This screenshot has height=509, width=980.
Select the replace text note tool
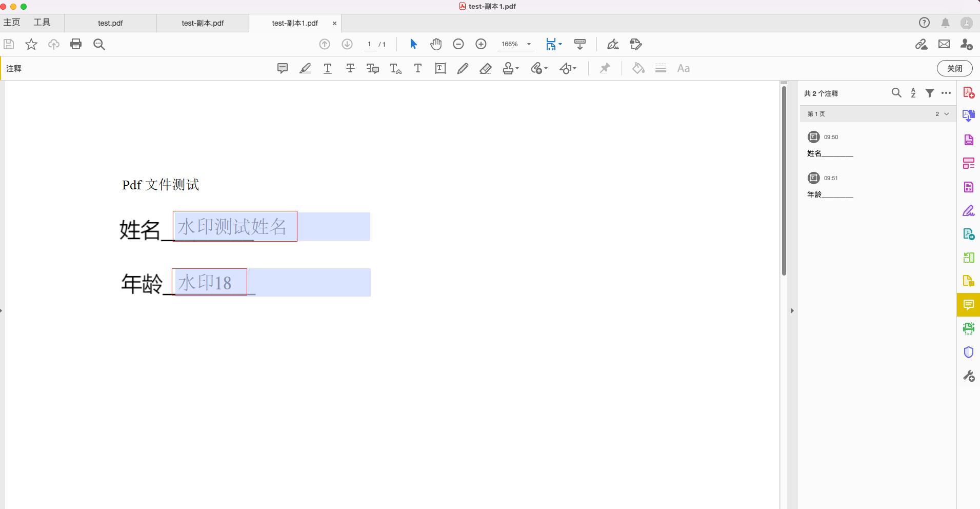pyautogui.click(x=373, y=68)
